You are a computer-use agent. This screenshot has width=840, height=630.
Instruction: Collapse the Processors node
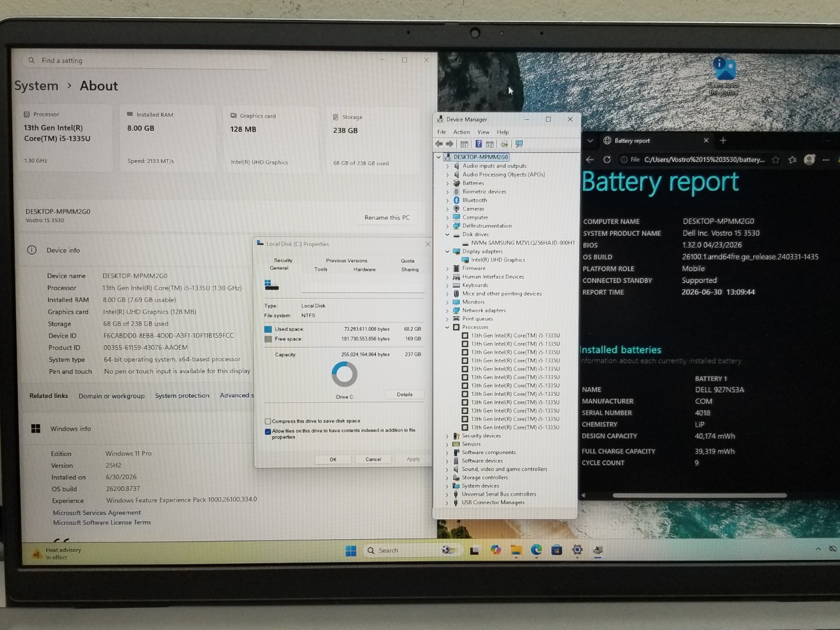(447, 327)
